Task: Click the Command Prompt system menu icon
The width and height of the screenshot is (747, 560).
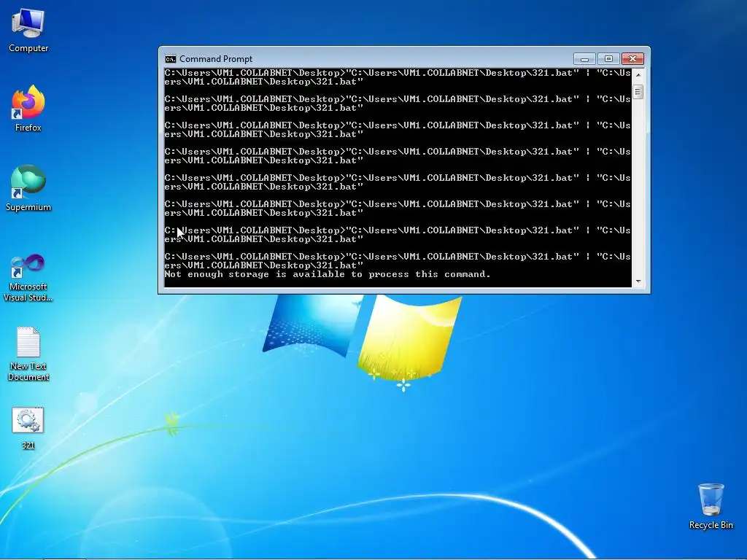Action: click(170, 59)
